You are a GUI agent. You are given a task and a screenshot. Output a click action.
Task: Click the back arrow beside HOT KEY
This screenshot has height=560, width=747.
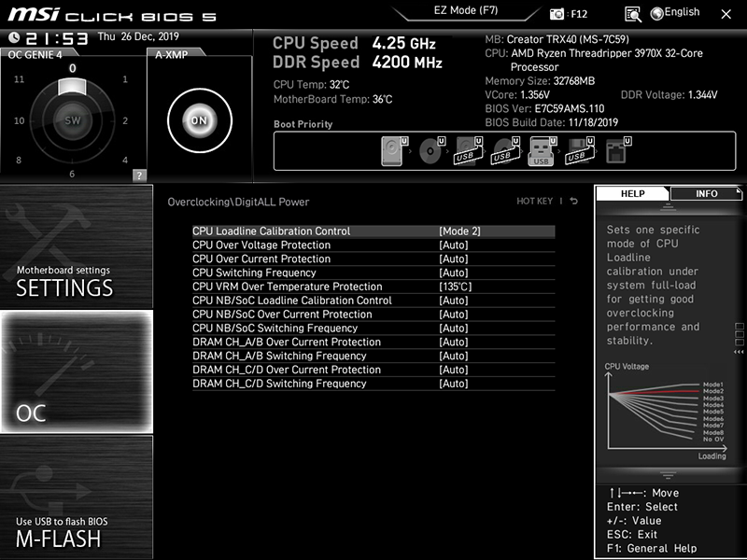pyautogui.click(x=574, y=201)
